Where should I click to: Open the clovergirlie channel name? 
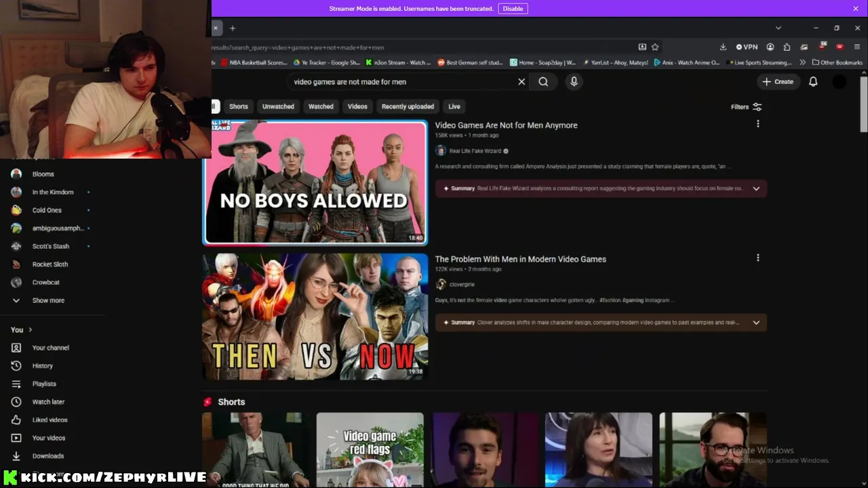tap(462, 285)
